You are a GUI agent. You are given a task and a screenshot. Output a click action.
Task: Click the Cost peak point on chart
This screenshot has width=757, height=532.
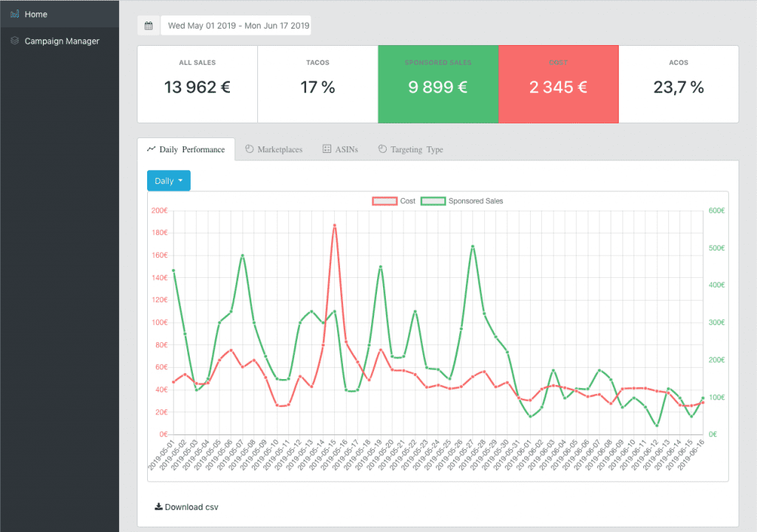pos(334,225)
